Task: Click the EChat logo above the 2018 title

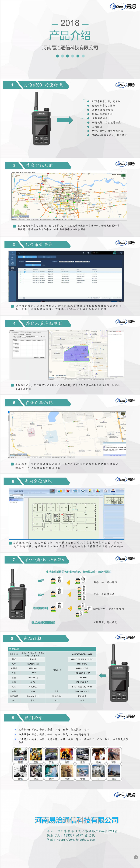Action: point(123,6)
